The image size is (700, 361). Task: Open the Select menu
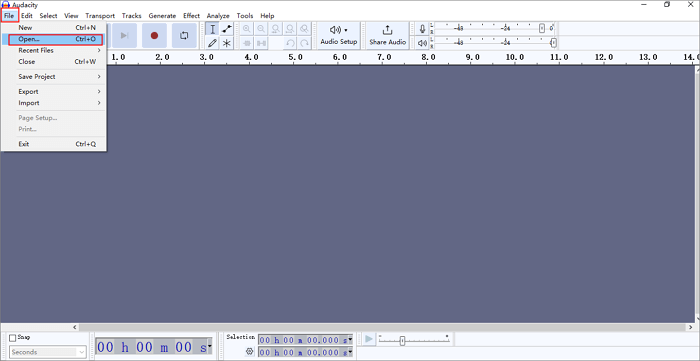[48, 16]
